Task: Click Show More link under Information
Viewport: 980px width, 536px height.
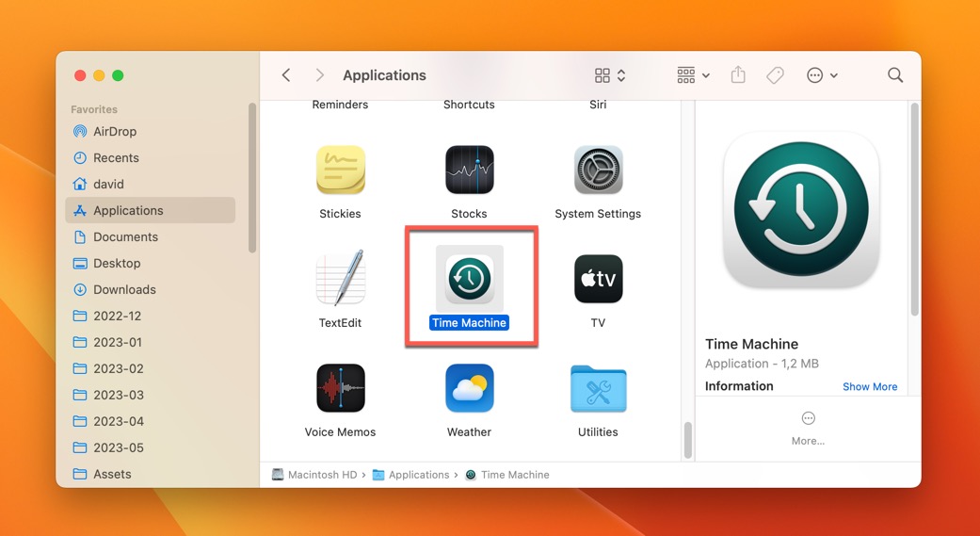Action: pyautogui.click(x=869, y=386)
